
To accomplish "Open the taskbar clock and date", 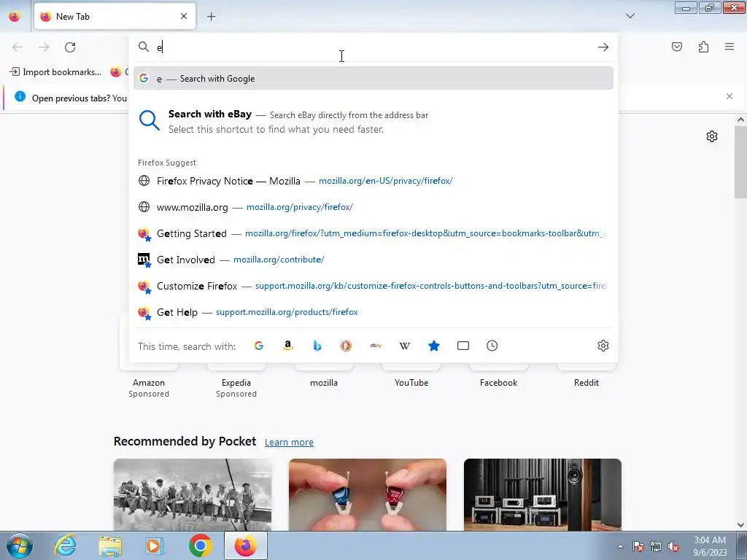I will (x=710, y=546).
